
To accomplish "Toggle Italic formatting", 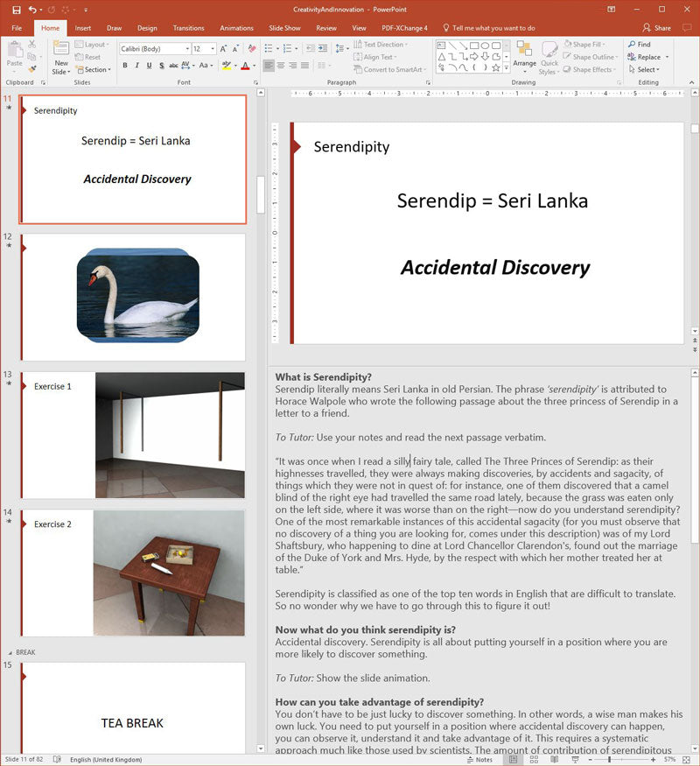I will coord(137,66).
